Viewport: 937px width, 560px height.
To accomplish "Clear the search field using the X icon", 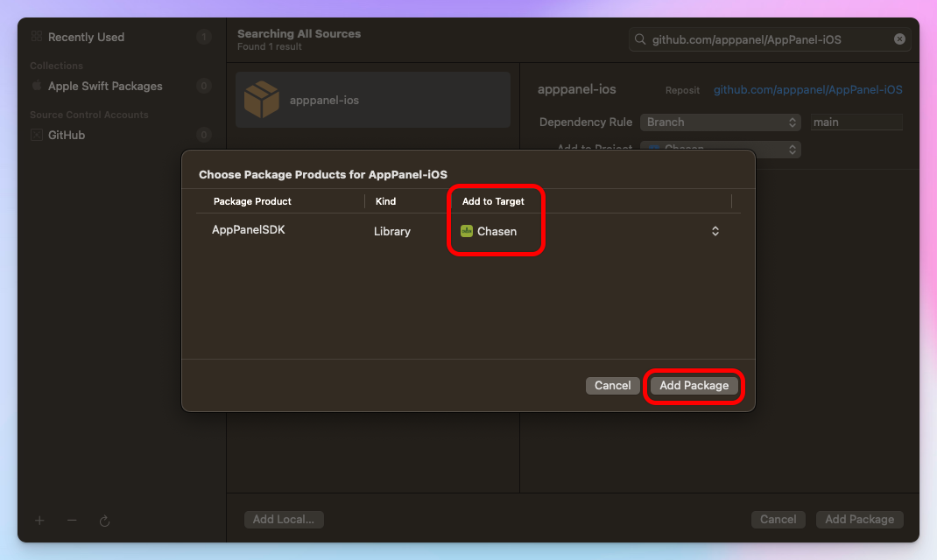I will tap(899, 38).
